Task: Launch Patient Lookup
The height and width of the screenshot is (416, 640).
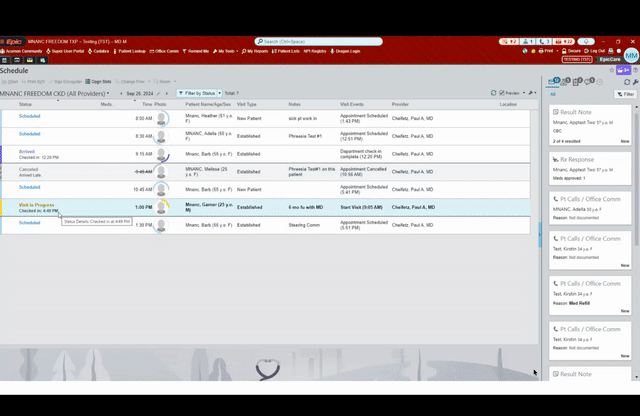Action: [129, 51]
